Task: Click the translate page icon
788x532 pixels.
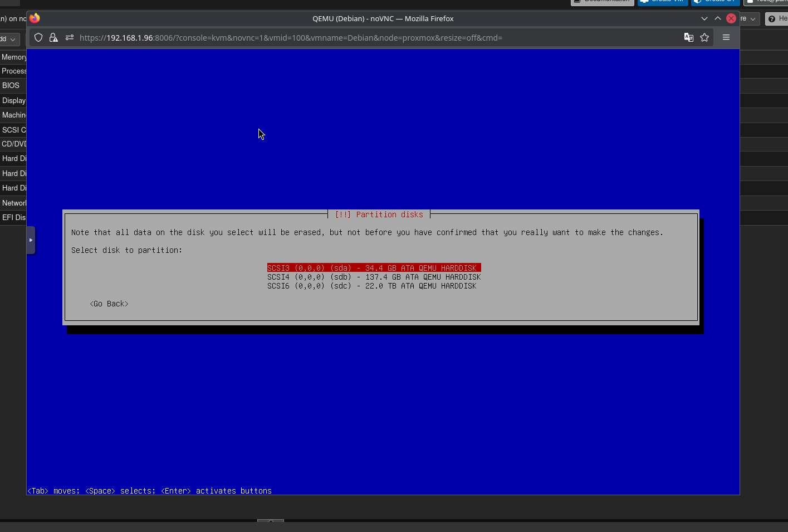Action: click(689, 37)
